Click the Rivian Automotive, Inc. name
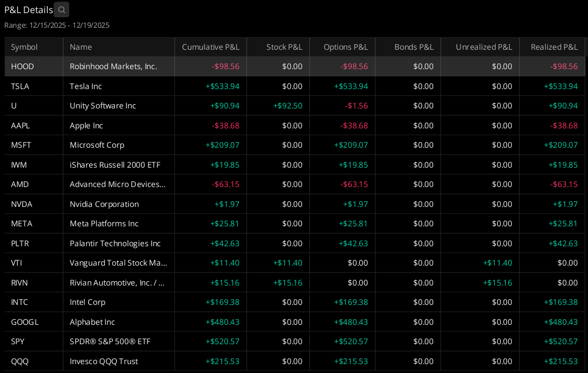 [117, 283]
